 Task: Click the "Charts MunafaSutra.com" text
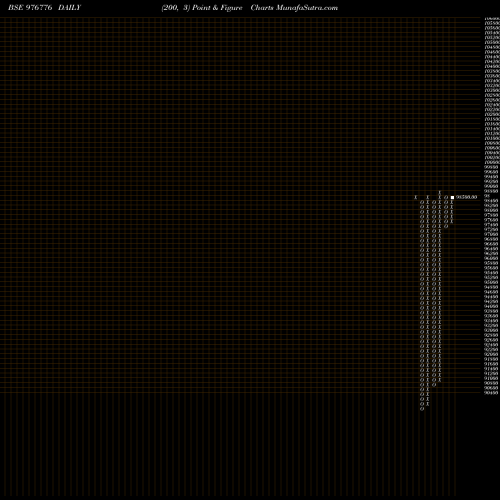(294, 8)
